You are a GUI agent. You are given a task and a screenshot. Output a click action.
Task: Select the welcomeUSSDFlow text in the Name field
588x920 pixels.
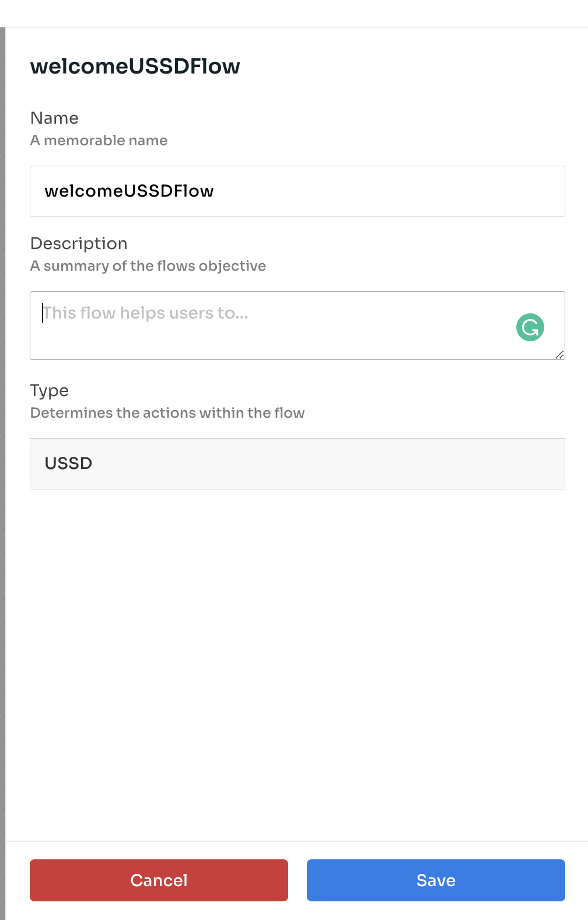(x=129, y=191)
